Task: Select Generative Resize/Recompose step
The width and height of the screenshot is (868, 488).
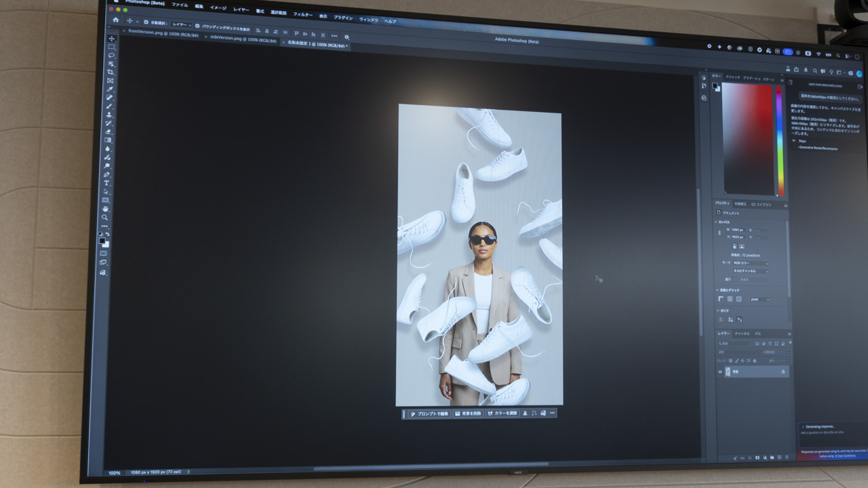Action: coord(818,148)
